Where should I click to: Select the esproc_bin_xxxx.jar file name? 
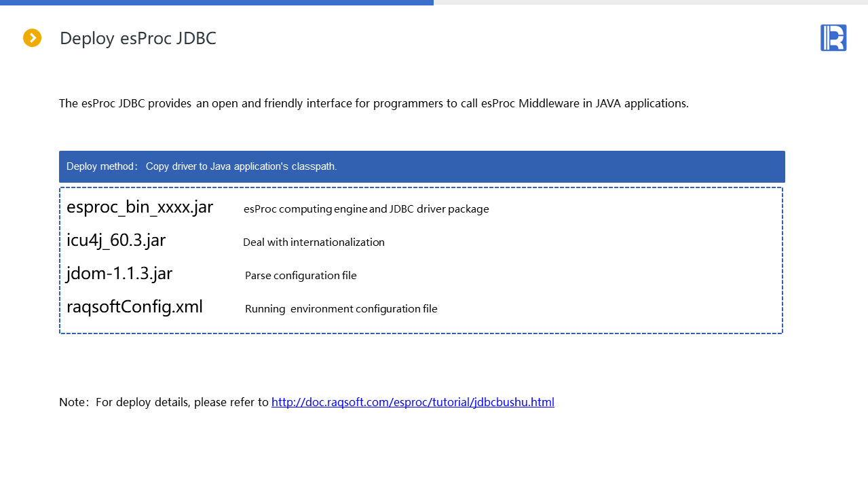[140, 207]
